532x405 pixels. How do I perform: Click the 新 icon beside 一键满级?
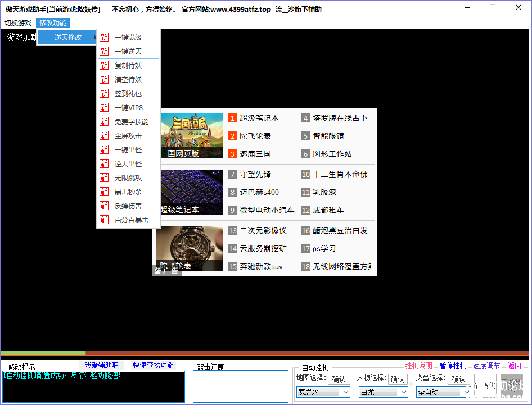pyautogui.click(x=104, y=38)
